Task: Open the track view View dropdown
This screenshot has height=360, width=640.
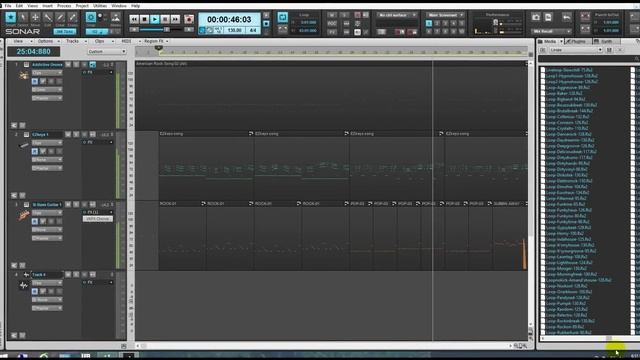Action: tap(22, 41)
